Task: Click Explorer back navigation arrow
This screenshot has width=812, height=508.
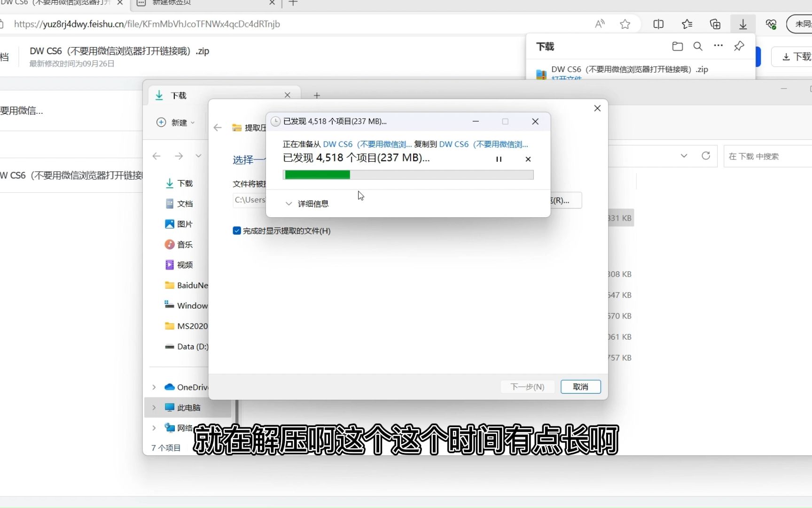Action: 156,156
